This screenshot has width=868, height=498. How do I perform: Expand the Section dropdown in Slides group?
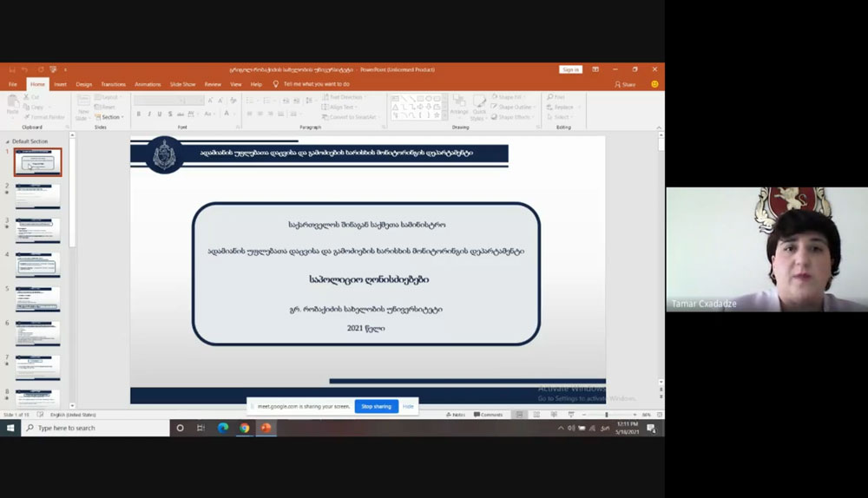tap(110, 117)
